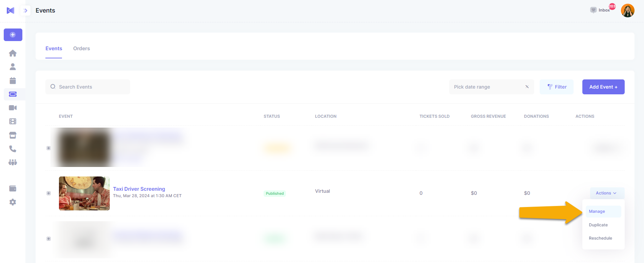
Task: Open the film strip icon in sidebar
Action: 13,121
